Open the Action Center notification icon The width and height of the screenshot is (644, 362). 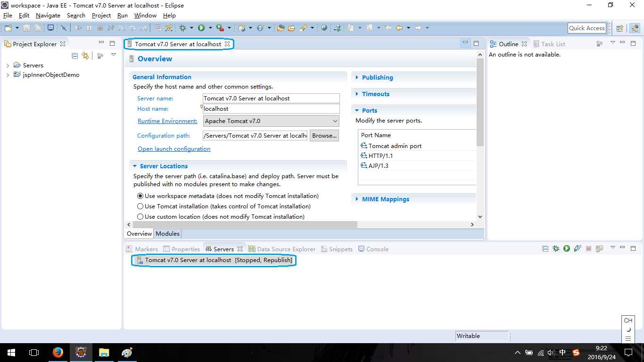tap(628, 352)
